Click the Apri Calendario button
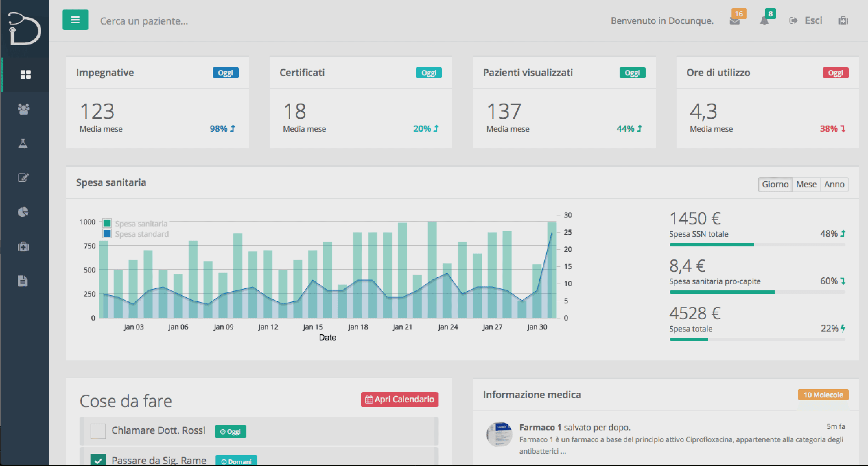Image resolution: width=868 pixels, height=466 pixels. click(x=399, y=400)
